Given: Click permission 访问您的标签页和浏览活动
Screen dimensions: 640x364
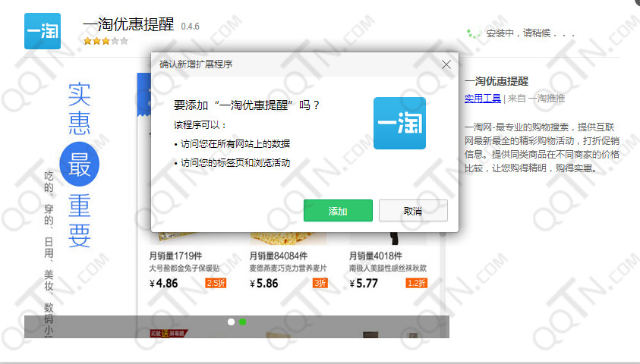Looking at the screenshot, I should pos(235,162).
